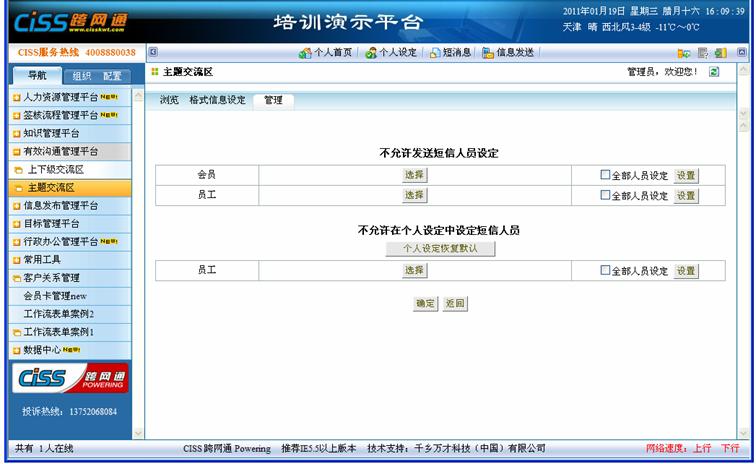756x464 pixels.
Task: Open 个人首页 from the top toolbar
Action: point(326,53)
